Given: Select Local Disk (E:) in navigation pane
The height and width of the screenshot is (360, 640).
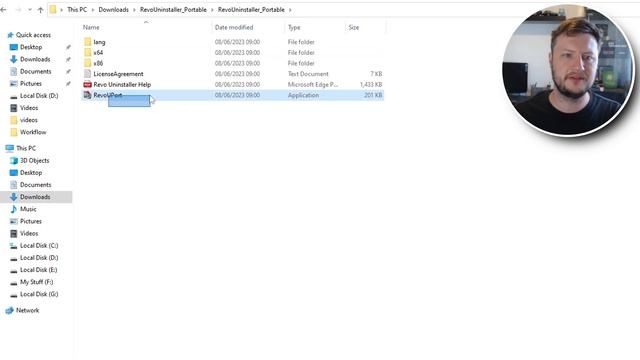Looking at the screenshot, I should (x=39, y=270).
